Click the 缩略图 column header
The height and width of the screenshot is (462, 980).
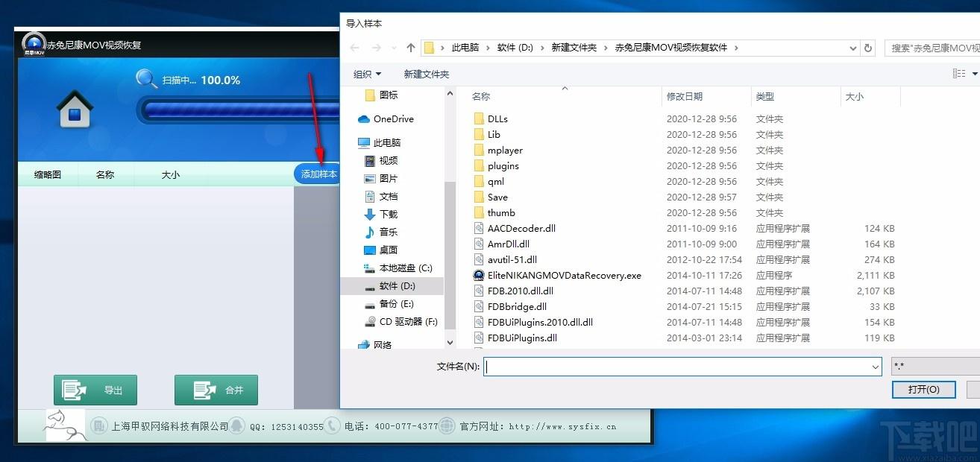[x=48, y=175]
